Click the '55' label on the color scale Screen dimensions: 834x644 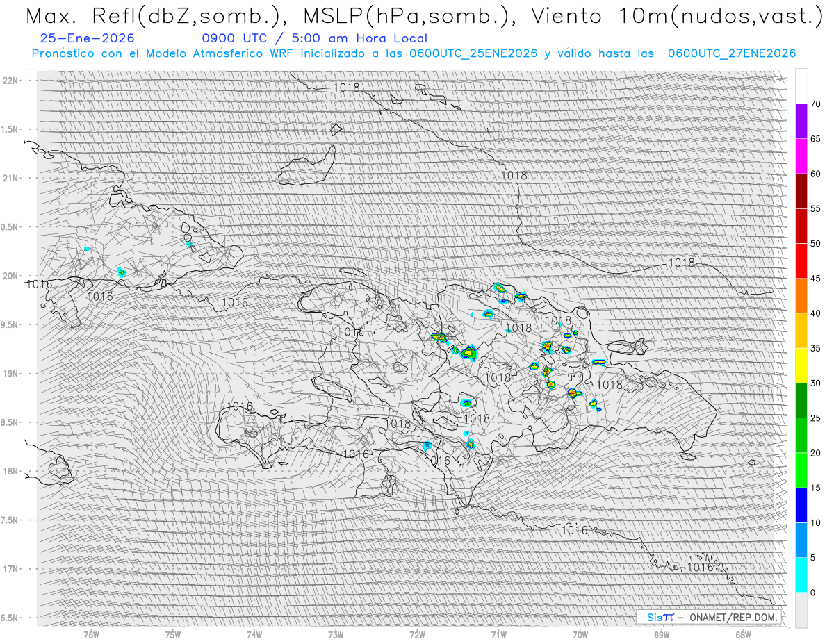coord(815,208)
